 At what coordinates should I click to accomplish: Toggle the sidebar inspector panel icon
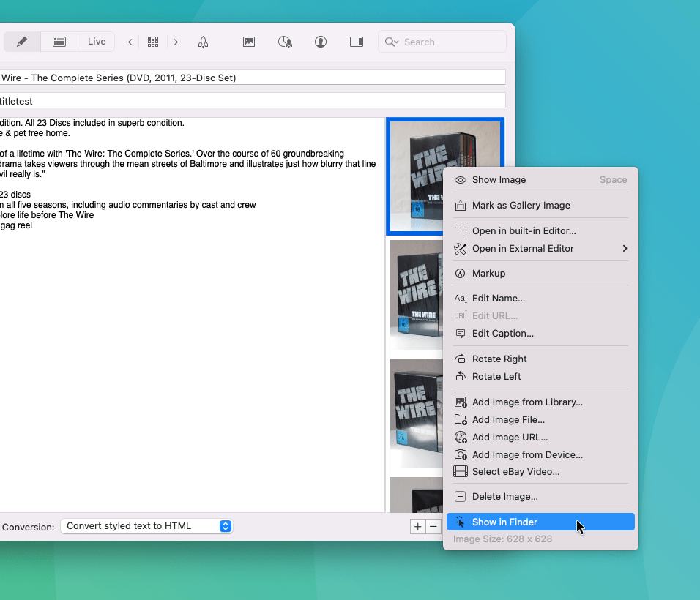click(x=357, y=42)
